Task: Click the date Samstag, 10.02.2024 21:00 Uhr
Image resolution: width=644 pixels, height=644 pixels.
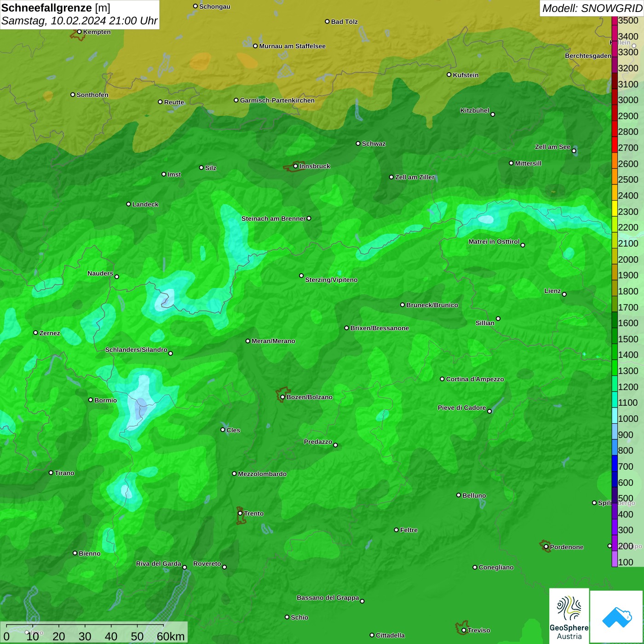Action: [79, 21]
